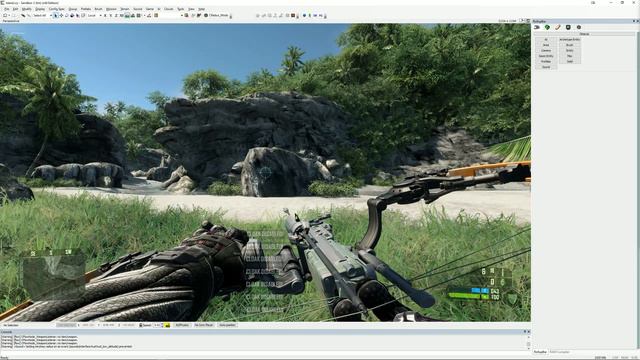Image resolution: width=640 pixels, height=360 pixels.
Task: Click the lock icon beside Speed
Action: tap(141, 325)
